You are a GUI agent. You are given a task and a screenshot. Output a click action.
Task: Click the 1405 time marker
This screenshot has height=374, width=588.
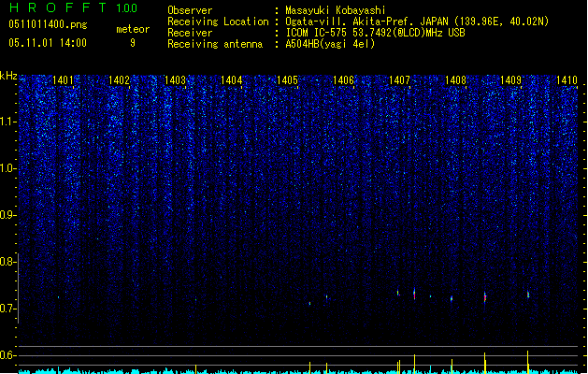[x=287, y=79]
